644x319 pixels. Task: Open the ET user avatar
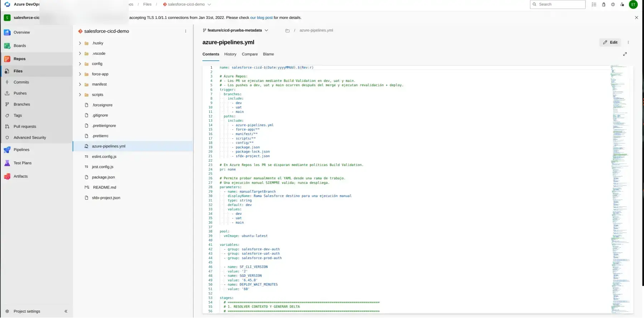[633, 4]
